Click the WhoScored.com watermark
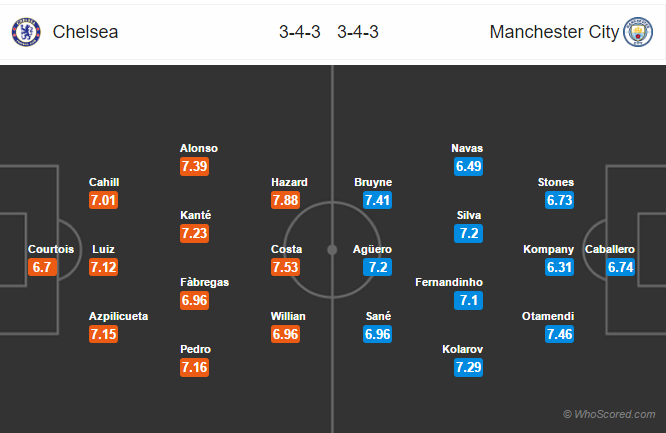 point(609,414)
